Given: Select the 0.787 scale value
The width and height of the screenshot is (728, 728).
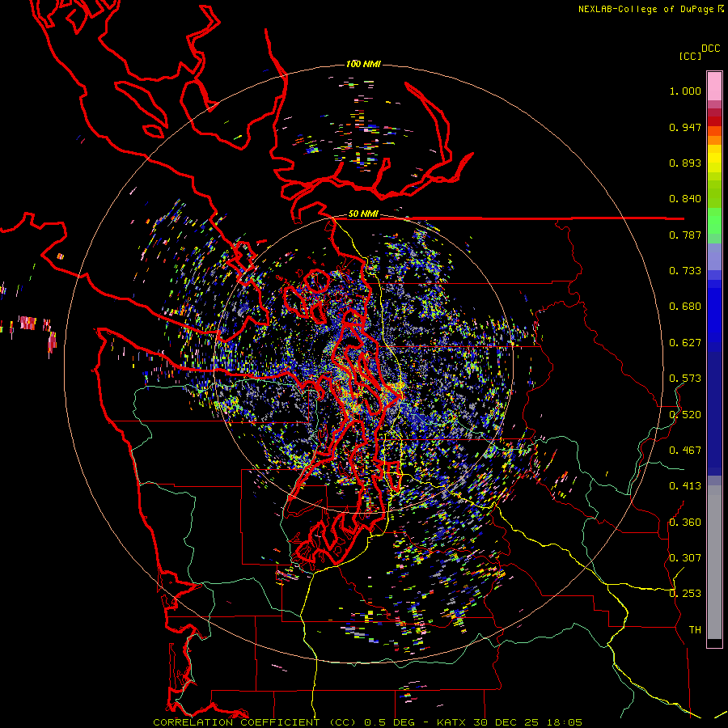Looking at the screenshot, I should (x=685, y=235).
